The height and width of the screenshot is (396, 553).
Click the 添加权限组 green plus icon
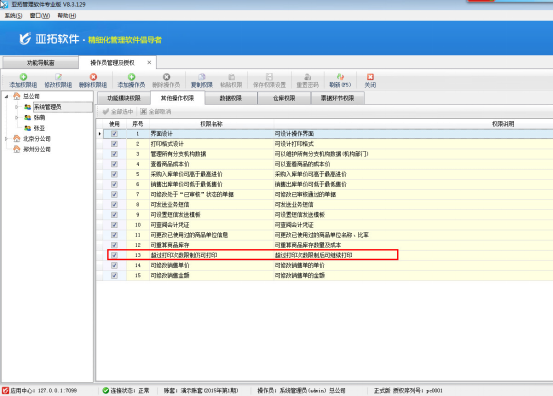coord(23,77)
